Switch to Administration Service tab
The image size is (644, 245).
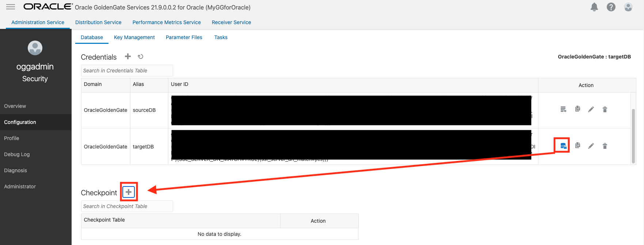(x=38, y=22)
